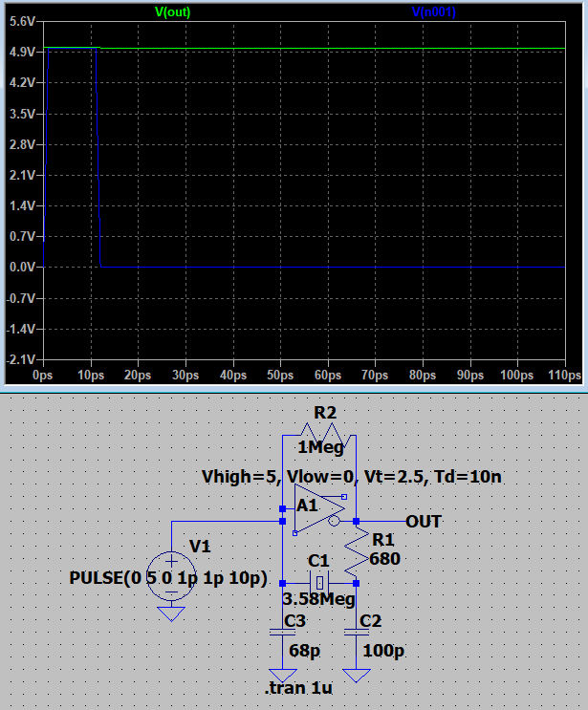Click the ground symbol below V1
Image resolution: width=588 pixels, height=710 pixels.
pyautogui.click(x=171, y=613)
